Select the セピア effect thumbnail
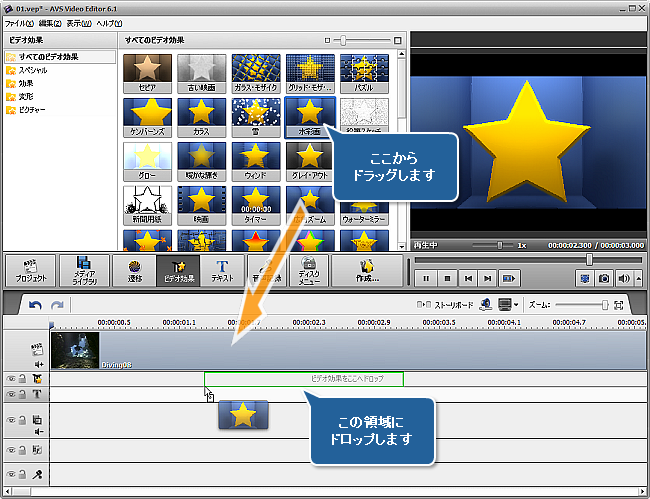Viewport: 650px width, 499px height. (x=147, y=73)
